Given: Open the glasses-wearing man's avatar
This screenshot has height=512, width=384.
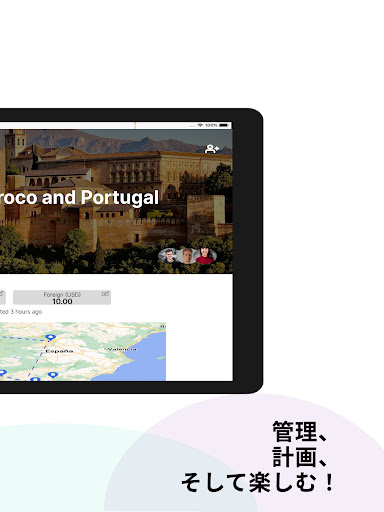Looking at the screenshot, I should click(169, 256).
